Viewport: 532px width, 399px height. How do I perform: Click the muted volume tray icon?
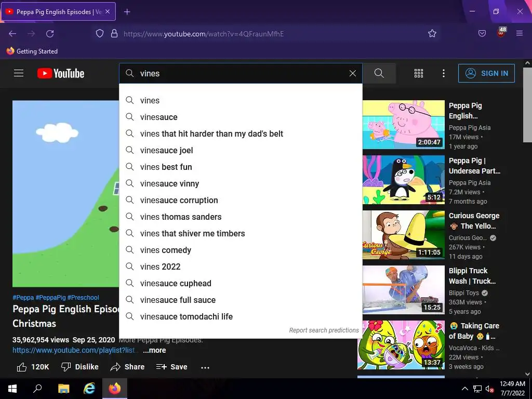click(489, 389)
